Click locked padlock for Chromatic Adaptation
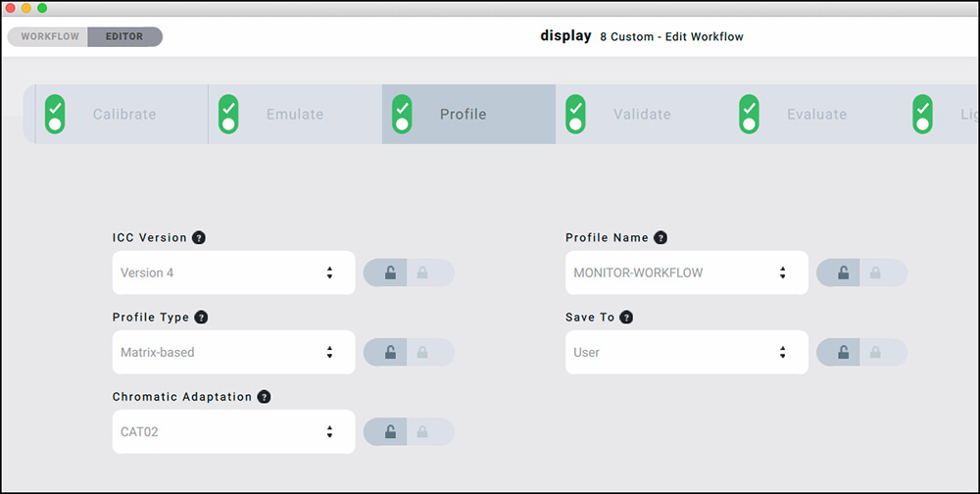The height and width of the screenshot is (494, 980). tap(422, 431)
